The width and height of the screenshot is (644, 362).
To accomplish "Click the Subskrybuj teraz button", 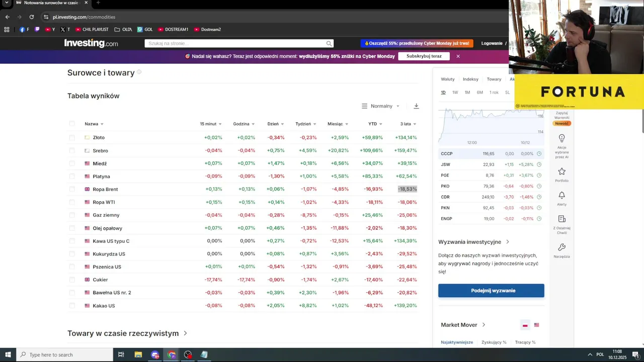I will pyautogui.click(x=424, y=56).
